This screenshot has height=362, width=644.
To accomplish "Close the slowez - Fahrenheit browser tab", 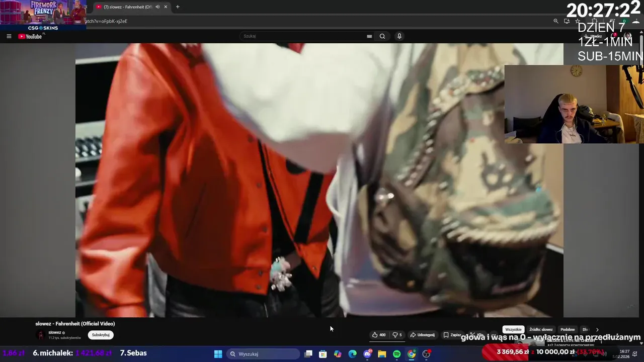I will click(166, 7).
